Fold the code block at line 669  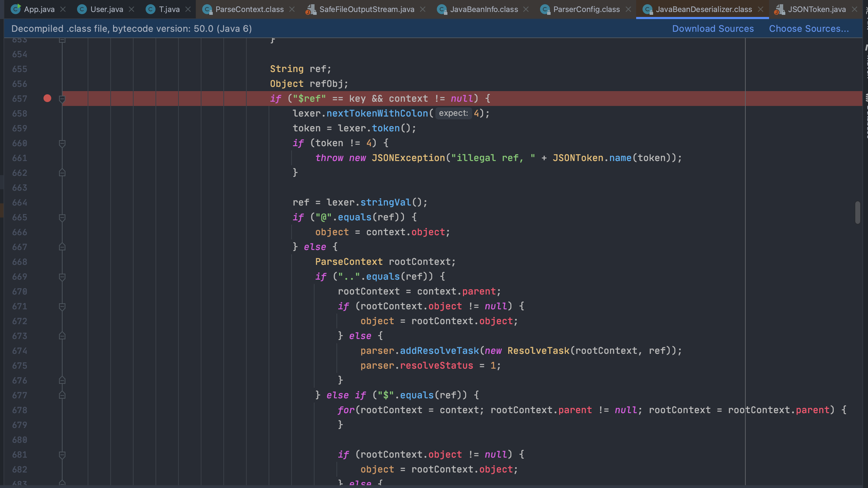(62, 276)
